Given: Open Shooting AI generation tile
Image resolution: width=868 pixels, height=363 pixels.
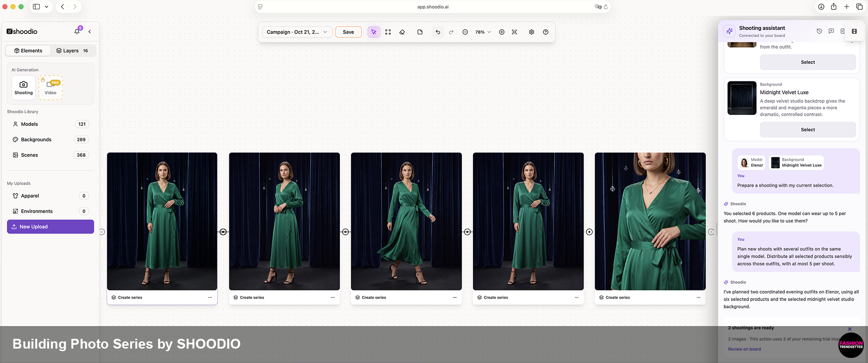Looking at the screenshot, I should point(24,88).
